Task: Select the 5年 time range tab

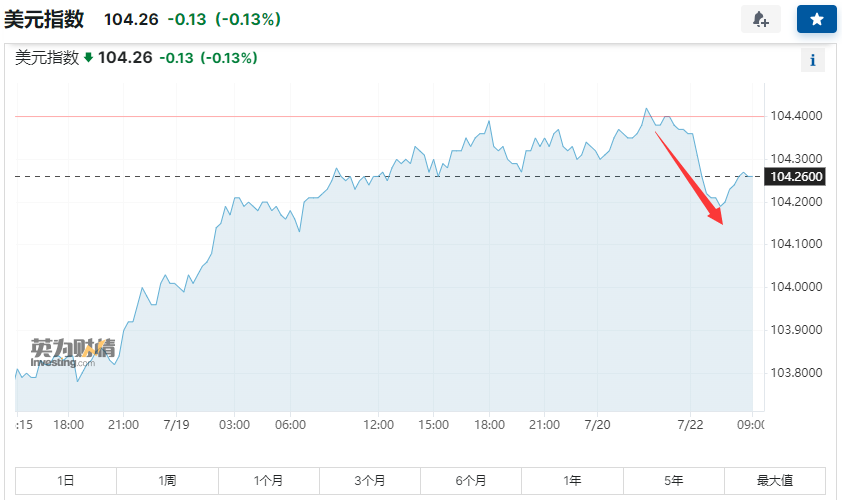Action: 674,481
